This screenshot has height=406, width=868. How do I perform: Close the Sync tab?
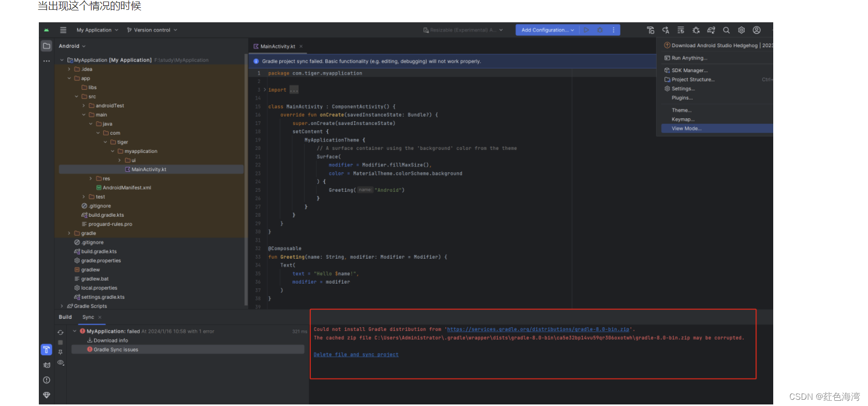pyautogui.click(x=100, y=317)
